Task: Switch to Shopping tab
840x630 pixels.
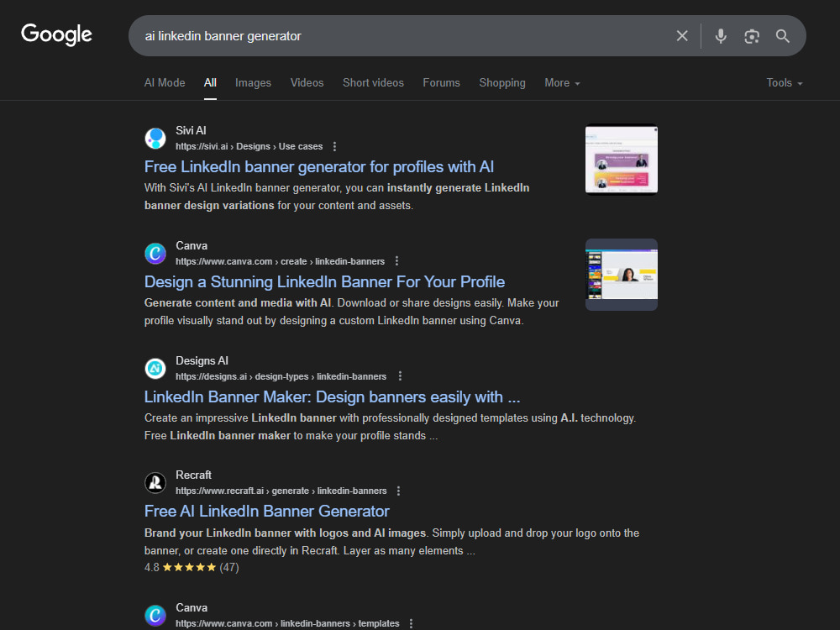Action: (502, 83)
